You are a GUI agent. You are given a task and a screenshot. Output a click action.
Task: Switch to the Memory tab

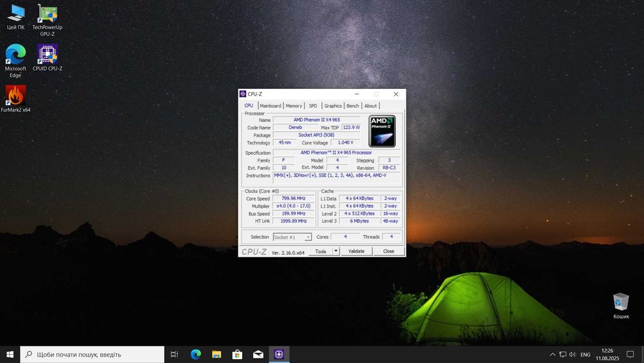click(294, 106)
